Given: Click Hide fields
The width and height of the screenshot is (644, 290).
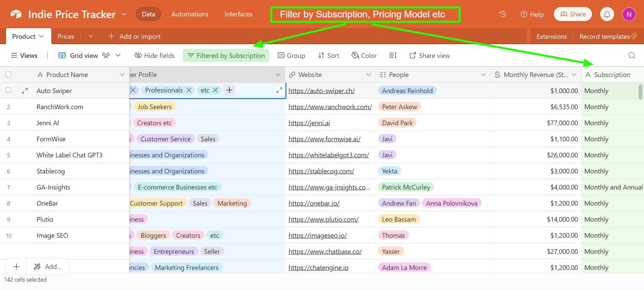Looking at the screenshot, I should click(x=155, y=55).
